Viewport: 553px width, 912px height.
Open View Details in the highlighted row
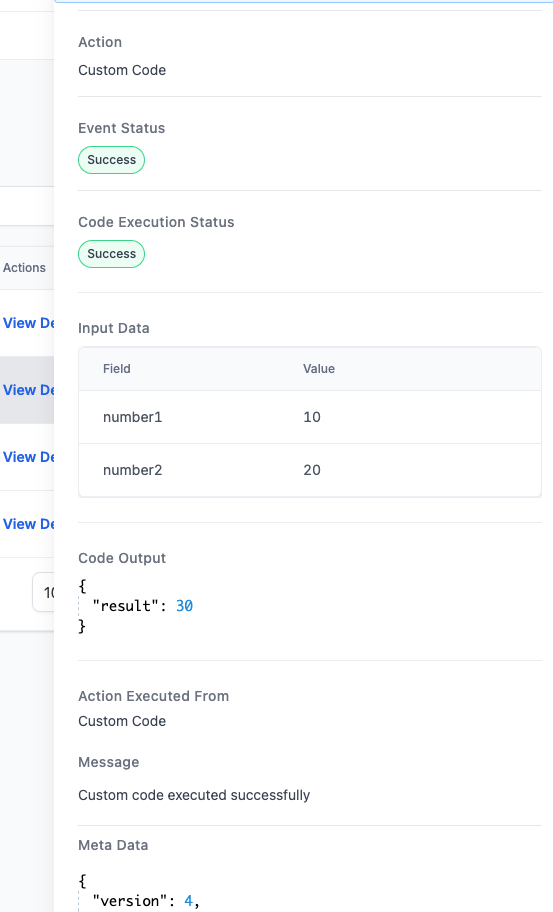28,390
